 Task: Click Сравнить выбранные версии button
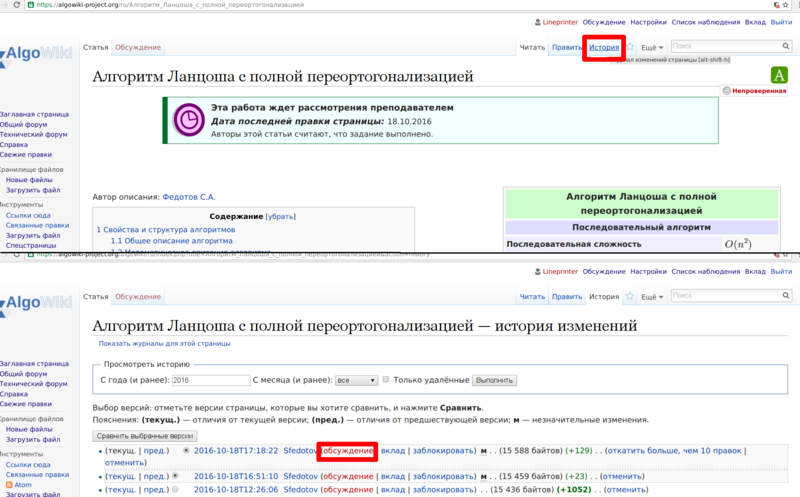pos(145,436)
